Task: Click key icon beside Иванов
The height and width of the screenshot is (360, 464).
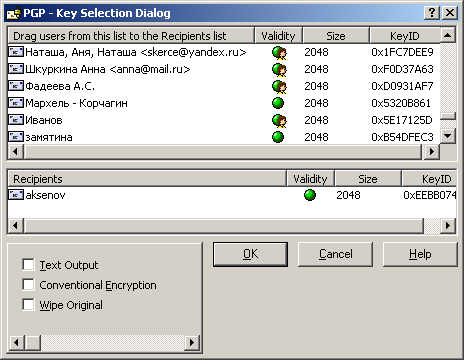Action: [x=16, y=120]
